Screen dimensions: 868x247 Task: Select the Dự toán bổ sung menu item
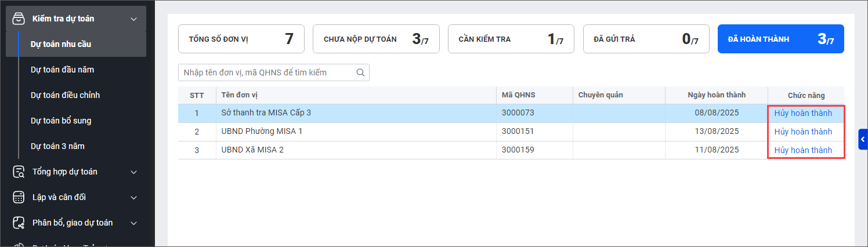pos(61,121)
